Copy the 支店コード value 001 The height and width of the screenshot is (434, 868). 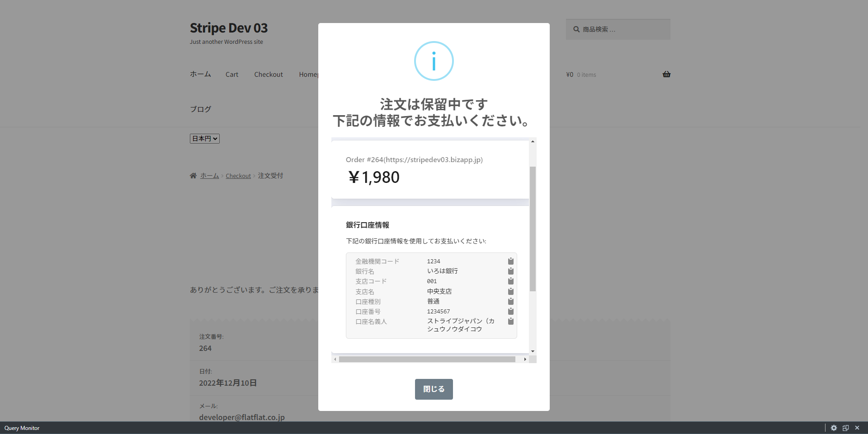(x=510, y=281)
